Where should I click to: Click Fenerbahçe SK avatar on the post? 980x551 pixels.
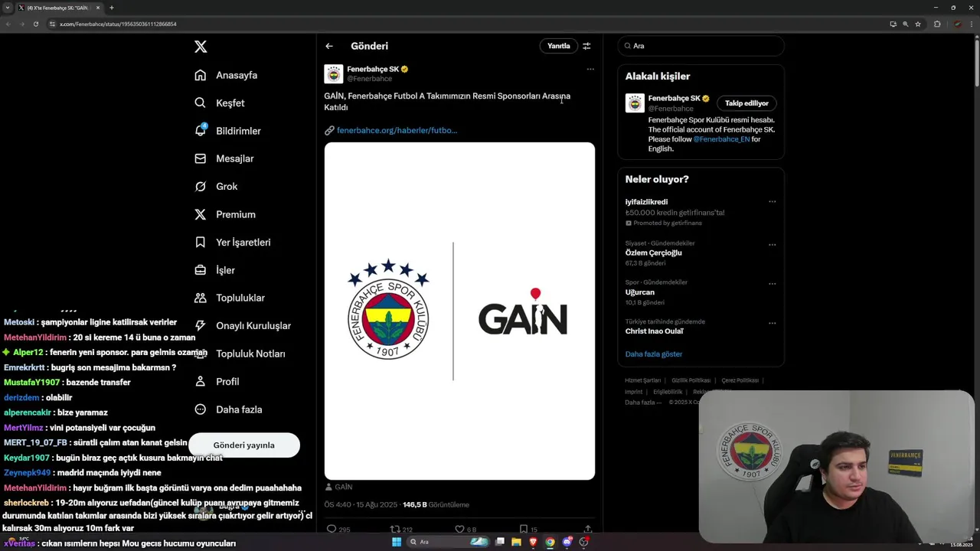point(333,73)
